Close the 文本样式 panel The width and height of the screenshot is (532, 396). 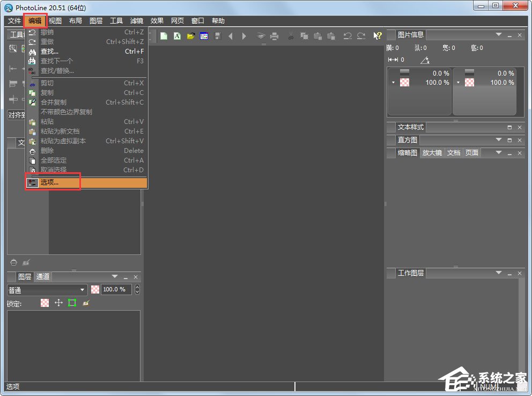point(520,127)
